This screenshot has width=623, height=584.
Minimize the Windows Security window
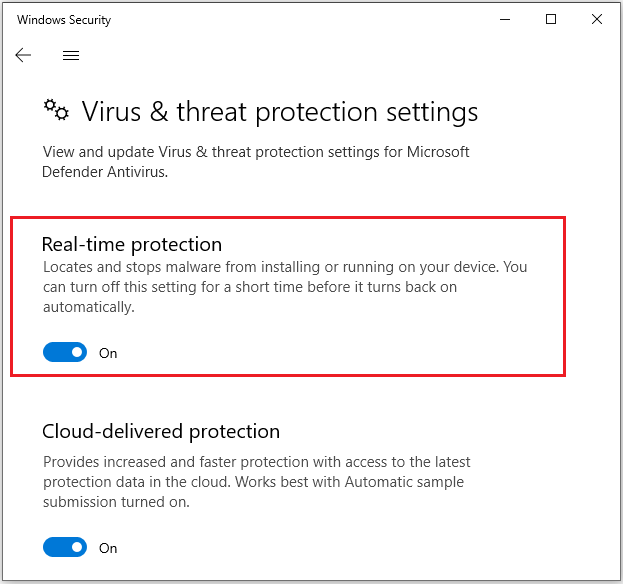503,20
